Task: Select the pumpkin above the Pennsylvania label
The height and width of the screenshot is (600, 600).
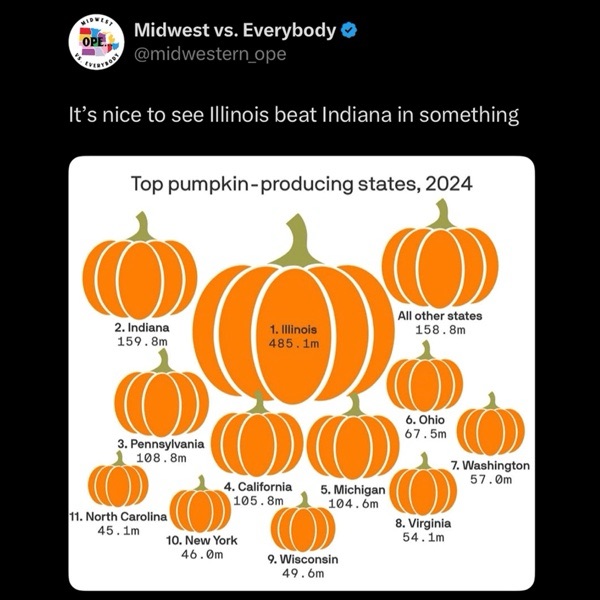Action: [161, 398]
